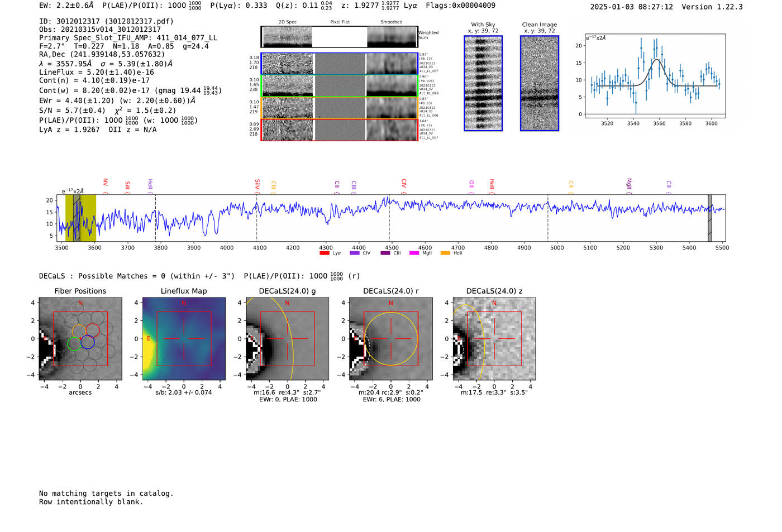Click the CIII legend color swatch
Viewport: 782px width, 532px height.
click(385, 253)
